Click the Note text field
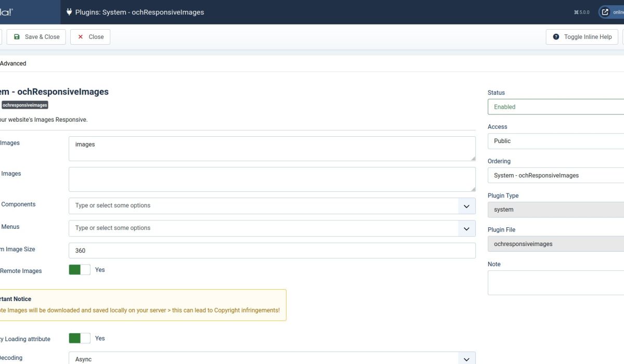 coord(556,282)
